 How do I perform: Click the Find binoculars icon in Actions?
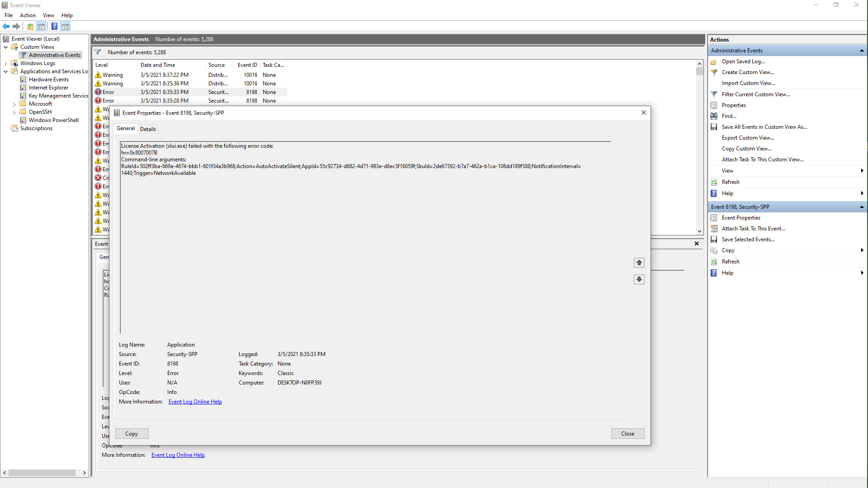point(714,116)
